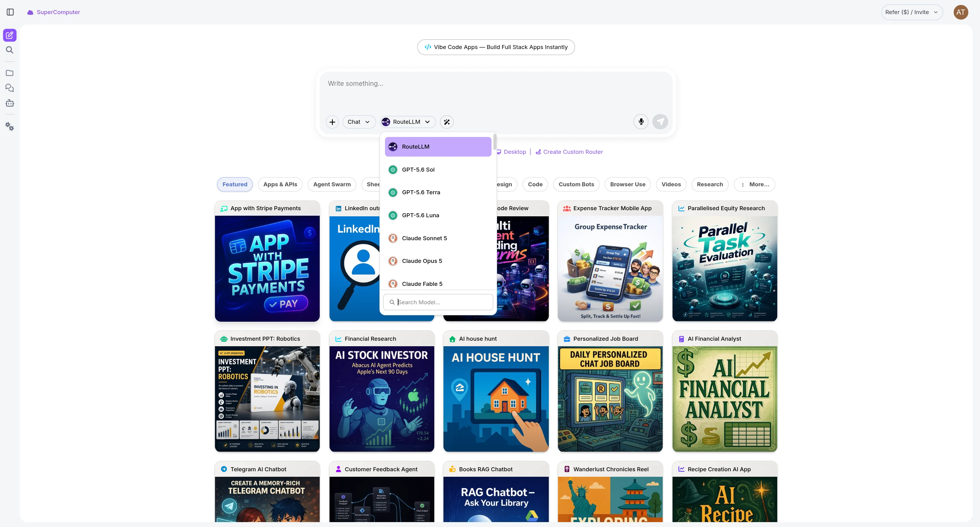Open the robot agents icon in sidebar

10,103
